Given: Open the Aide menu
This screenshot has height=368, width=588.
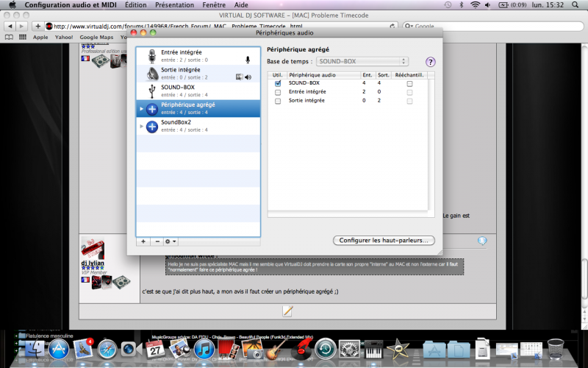Looking at the screenshot, I should click(241, 5).
